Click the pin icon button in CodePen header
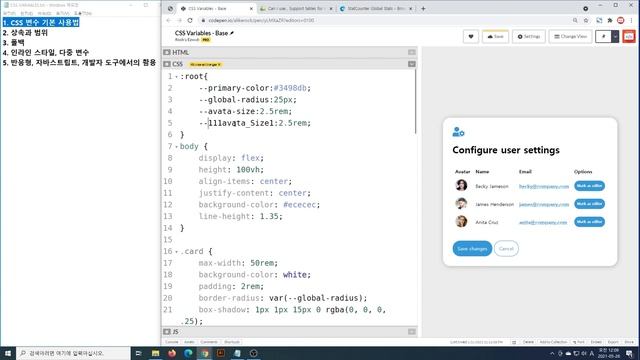Screen dimensions: 640x360 point(603,36)
